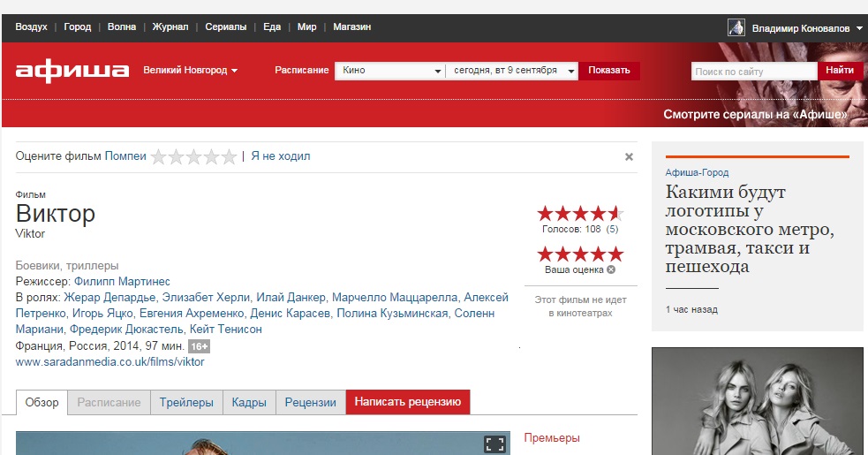Switch to the Трейлеры tab

click(x=186, y=402)
